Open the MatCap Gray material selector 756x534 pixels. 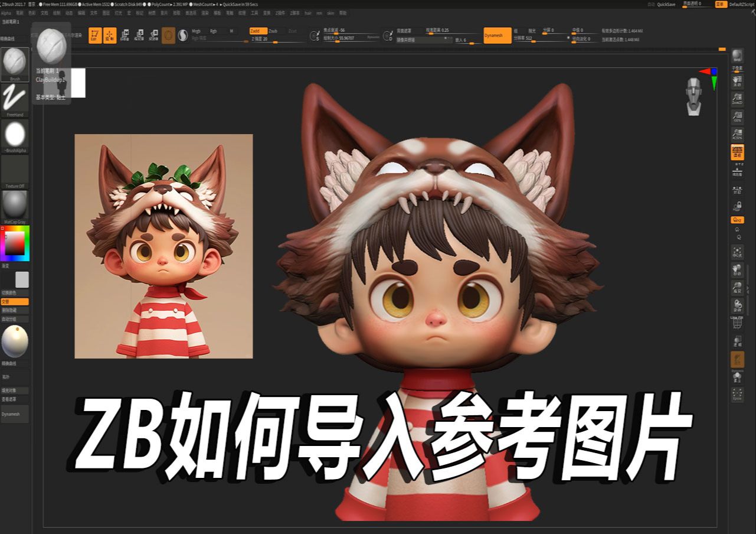click(15, 207)
